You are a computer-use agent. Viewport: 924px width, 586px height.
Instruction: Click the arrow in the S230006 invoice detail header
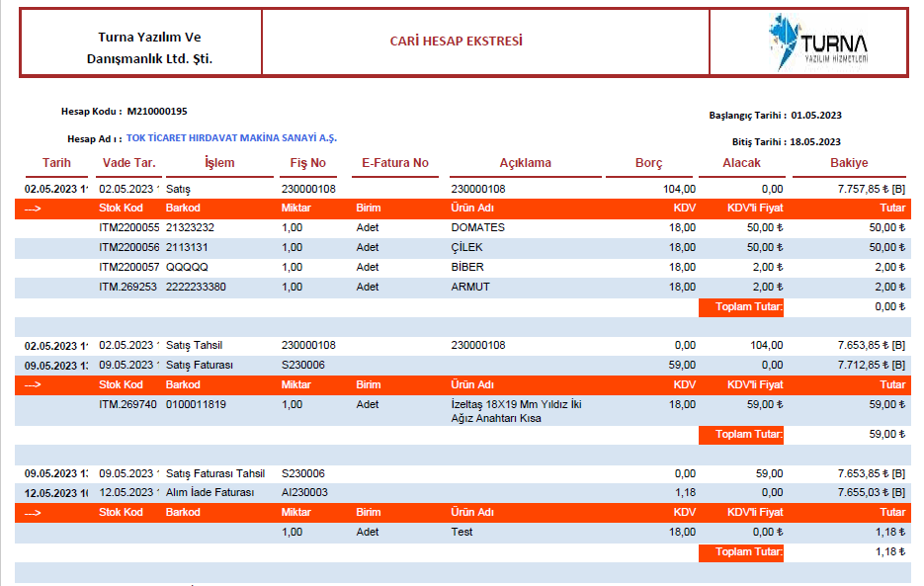(33, 385)
